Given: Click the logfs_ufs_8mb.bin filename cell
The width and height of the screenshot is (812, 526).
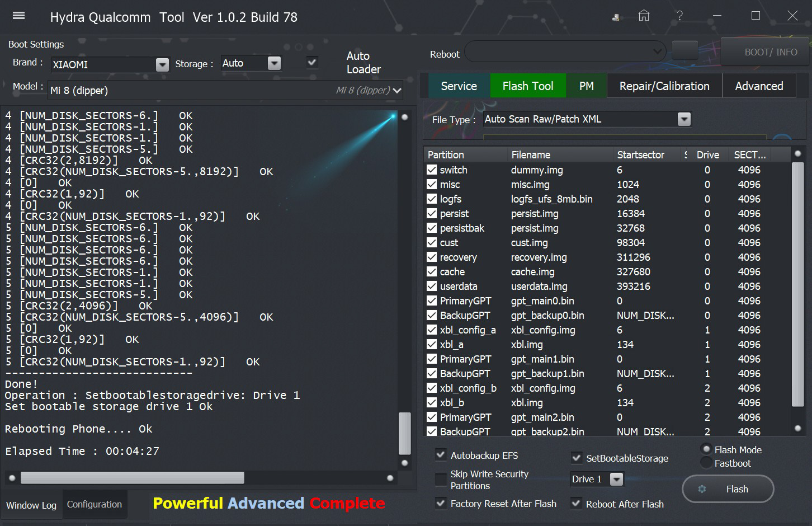Looking at the screenshot, I should pos(551,199).
